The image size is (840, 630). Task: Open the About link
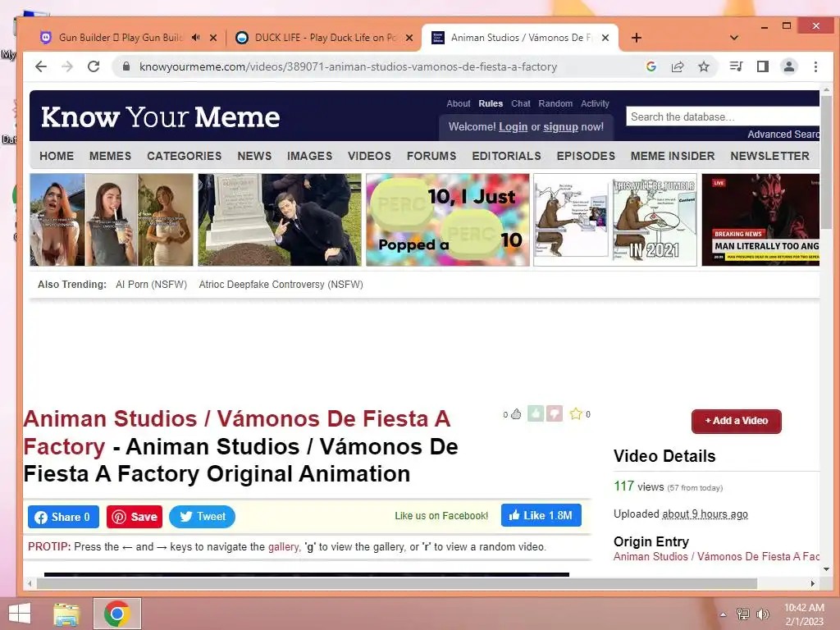pyautogui.click(x=458, y=103)
